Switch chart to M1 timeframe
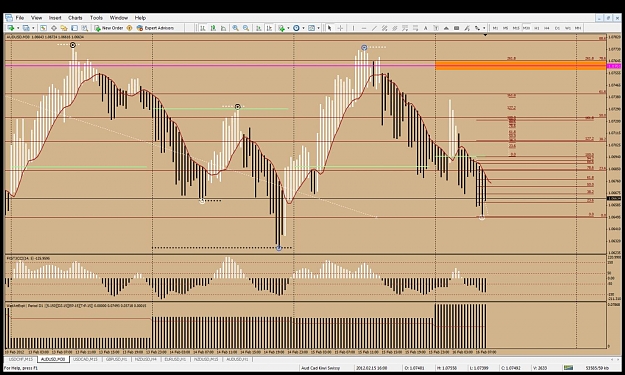 (495, 28)
